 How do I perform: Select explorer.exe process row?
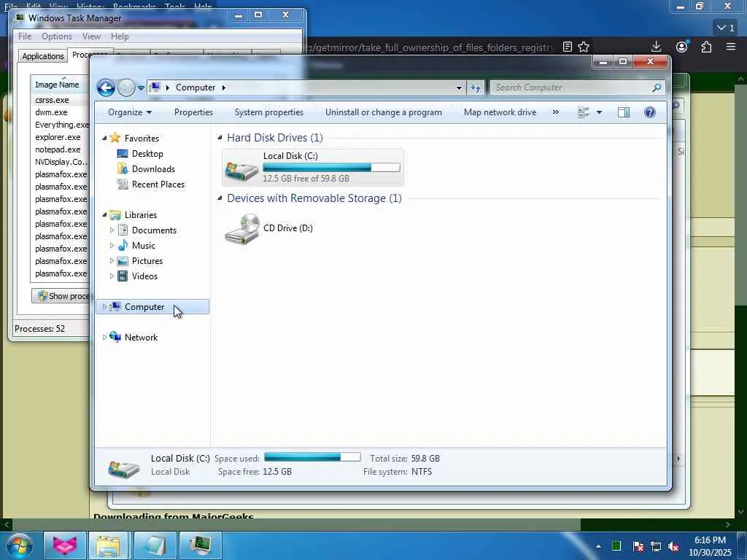pyautogui.click(x=60, y=137)
